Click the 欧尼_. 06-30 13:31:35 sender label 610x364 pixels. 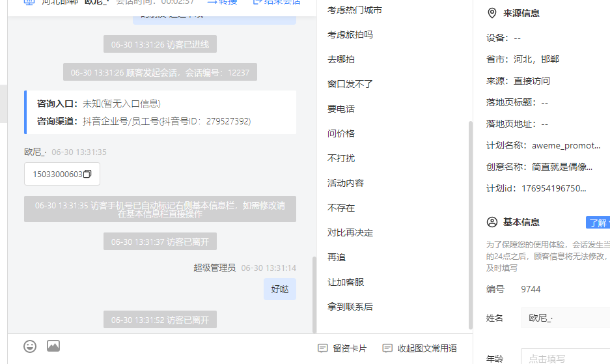pyautogui.click(x=65, y=152)
